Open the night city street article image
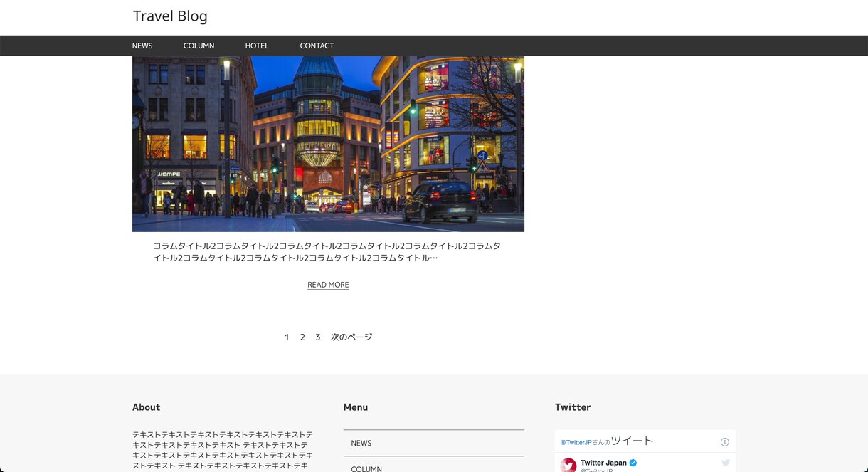This screenshot has height=472, width=868. (328, 144)
